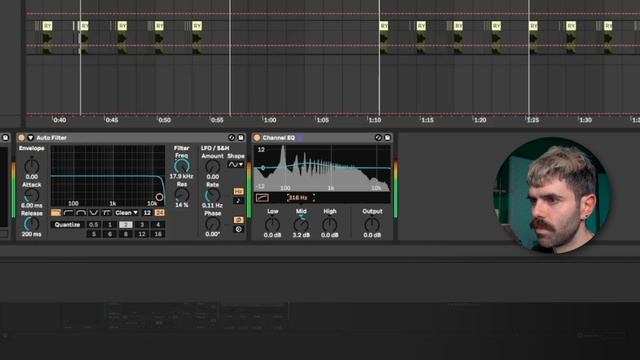Click the presenter webcam thumbnail

tap(553, 196)
